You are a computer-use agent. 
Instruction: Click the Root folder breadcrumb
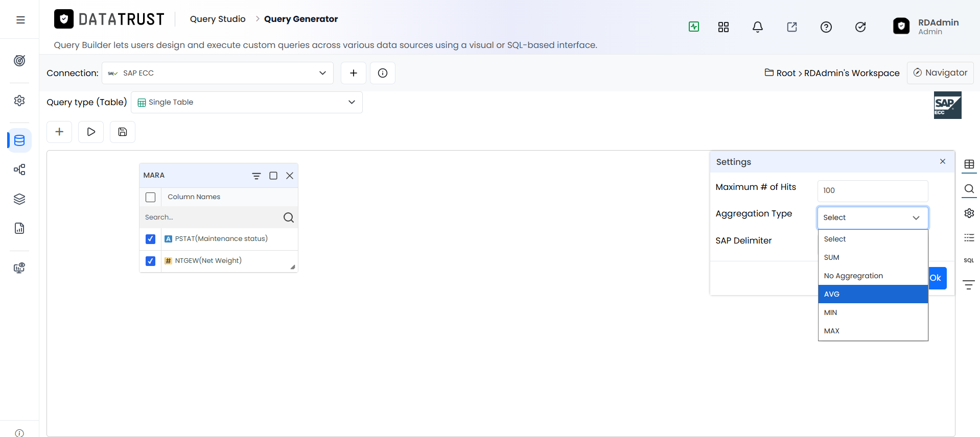[780, 73]
